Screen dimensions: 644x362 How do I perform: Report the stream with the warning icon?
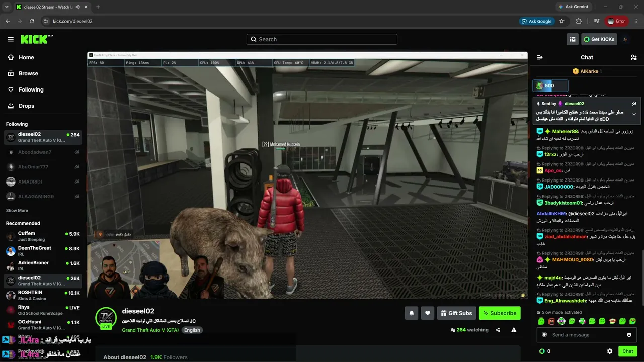click(514, 330)
